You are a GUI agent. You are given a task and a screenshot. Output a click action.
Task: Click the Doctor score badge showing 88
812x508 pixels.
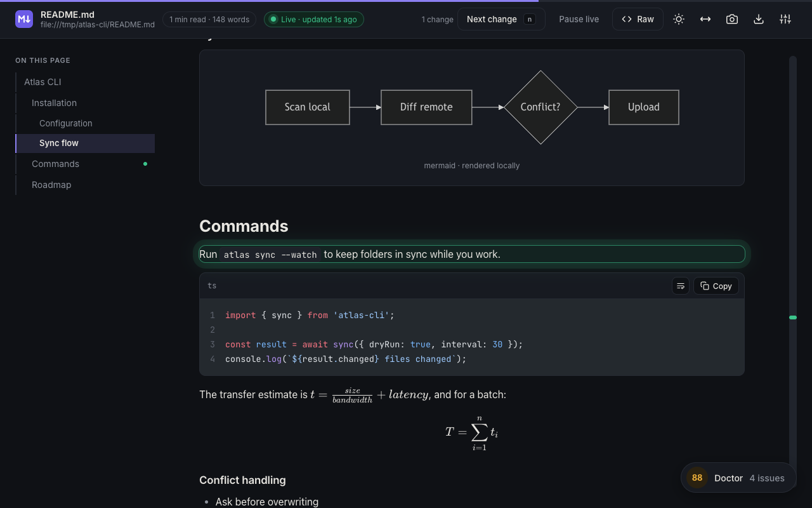(x=697, y=478)
